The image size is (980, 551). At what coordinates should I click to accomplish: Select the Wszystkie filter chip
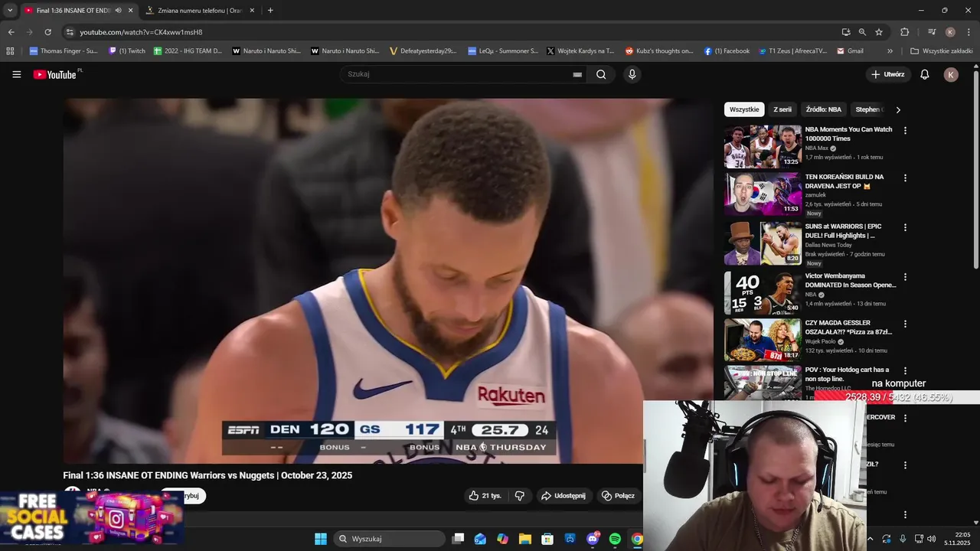click(744, 109)
